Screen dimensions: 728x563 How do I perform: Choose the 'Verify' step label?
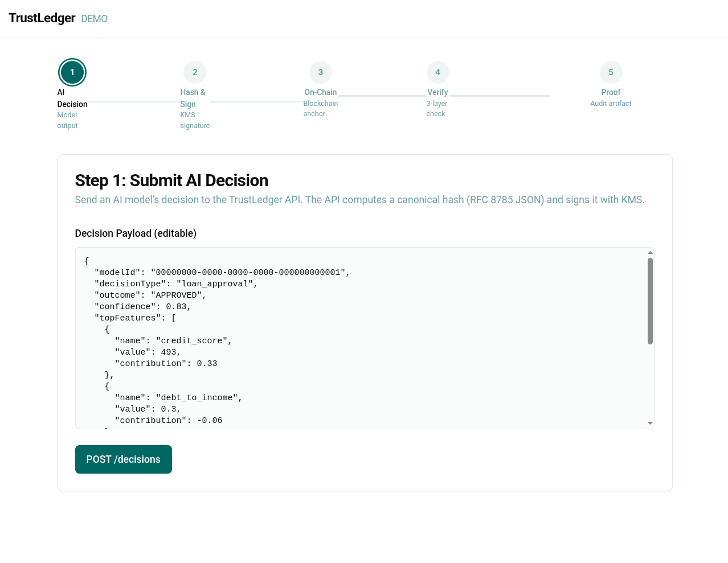pyautogui.click(x=437, y=92)
